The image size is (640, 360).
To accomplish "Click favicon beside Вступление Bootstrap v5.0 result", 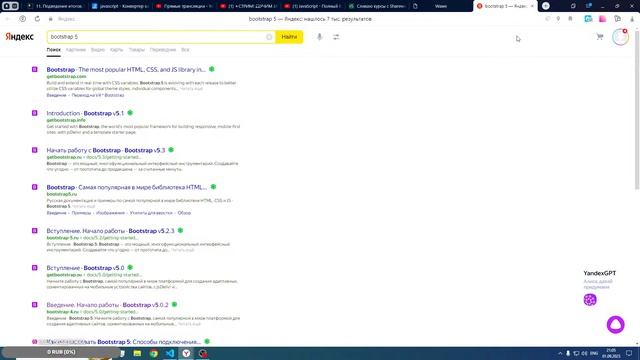I will tap(35, 268).
